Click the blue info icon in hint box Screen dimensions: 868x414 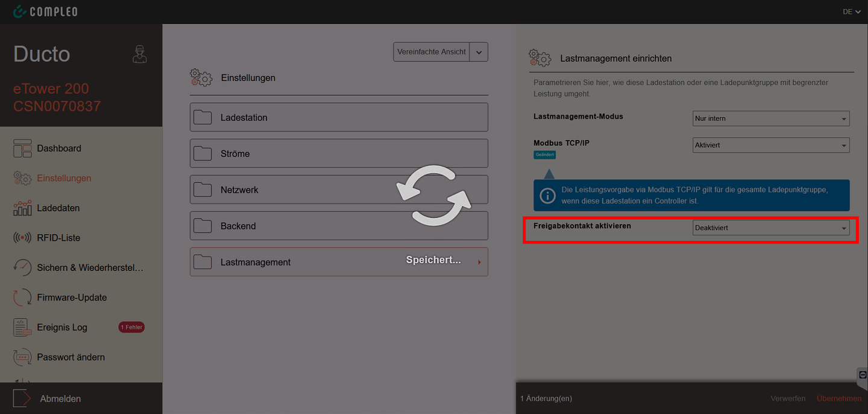pos(547,196)
